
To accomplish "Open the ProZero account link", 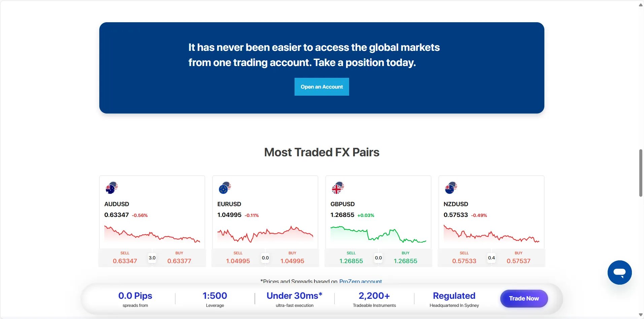I will [361, 281].
